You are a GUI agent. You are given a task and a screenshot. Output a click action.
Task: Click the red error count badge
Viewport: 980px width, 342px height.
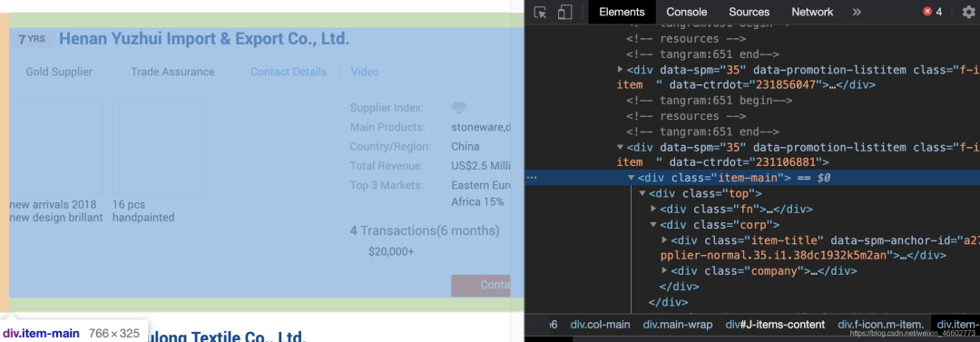[x=933, y=12]
